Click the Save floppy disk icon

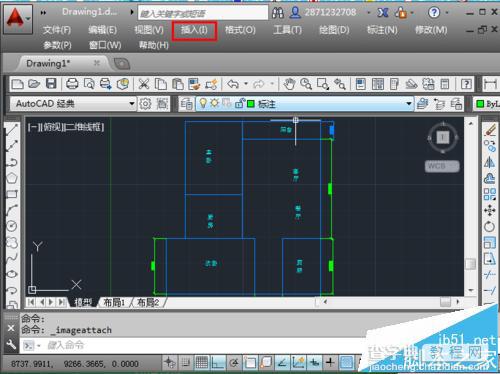click(x=51, y=83)
